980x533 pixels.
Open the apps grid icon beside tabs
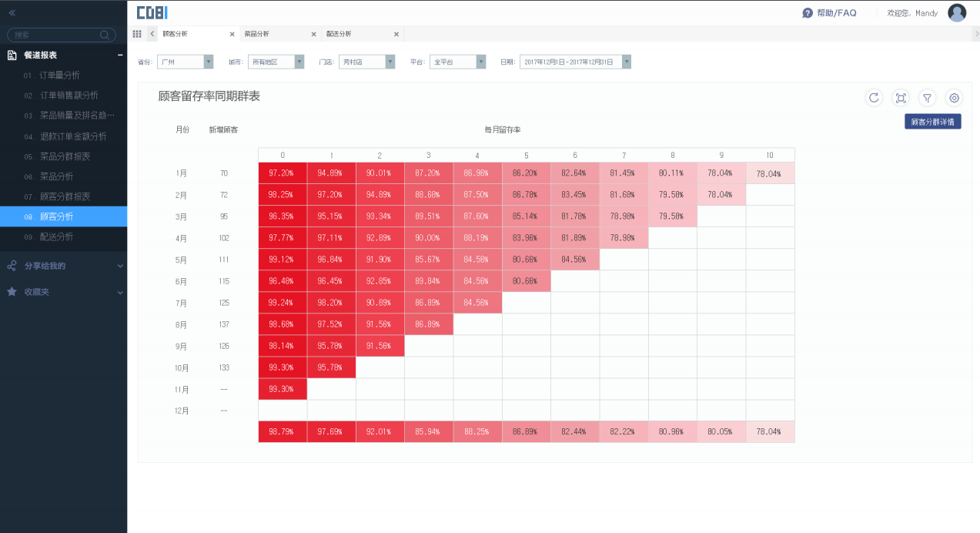coord(137,34)
